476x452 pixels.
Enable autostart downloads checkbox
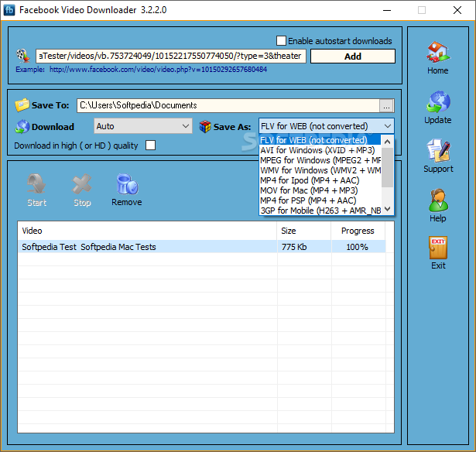(x=281, y=41)
